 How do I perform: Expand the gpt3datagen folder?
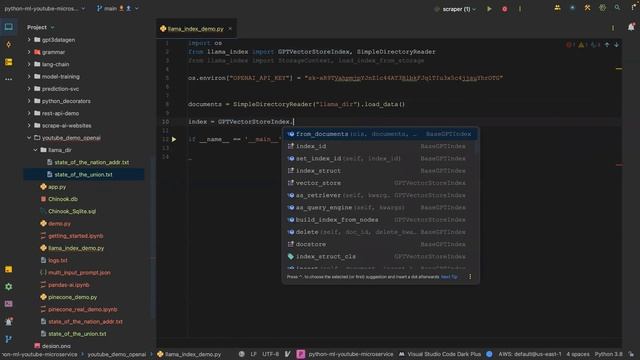click(x=29, y=40)
